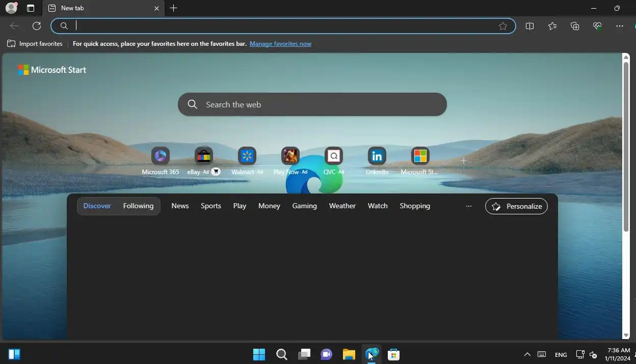Open Walmart quick link
Viewport: 636px width, 364px height.
247,161
